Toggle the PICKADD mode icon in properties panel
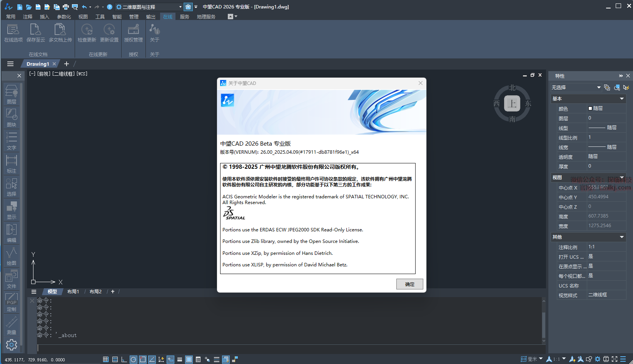 pyautogui.click(x=607, y=88)
